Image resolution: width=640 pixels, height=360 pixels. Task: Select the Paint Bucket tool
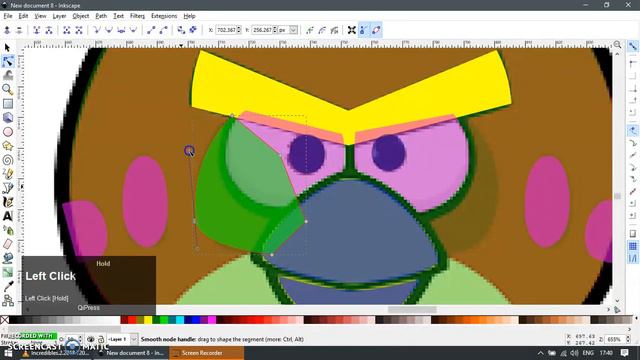7,258
